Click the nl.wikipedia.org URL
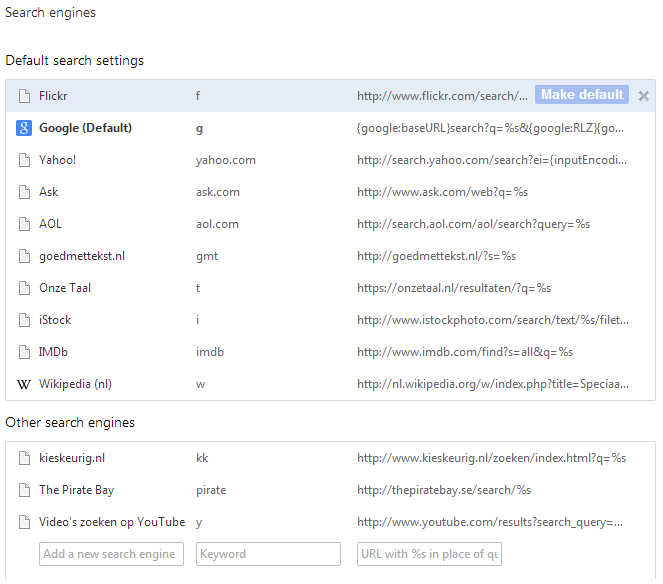Screen dimensions: 663x584 click(493, 384)
